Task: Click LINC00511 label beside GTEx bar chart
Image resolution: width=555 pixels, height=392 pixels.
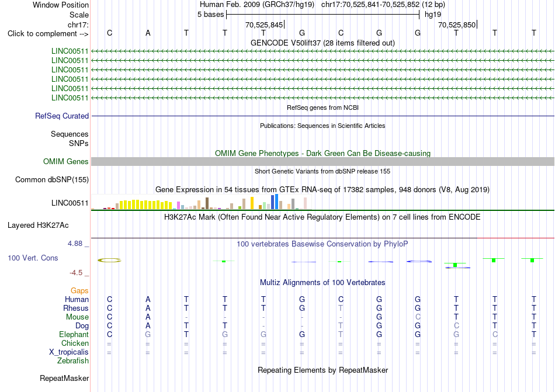Action: [70, 203]
